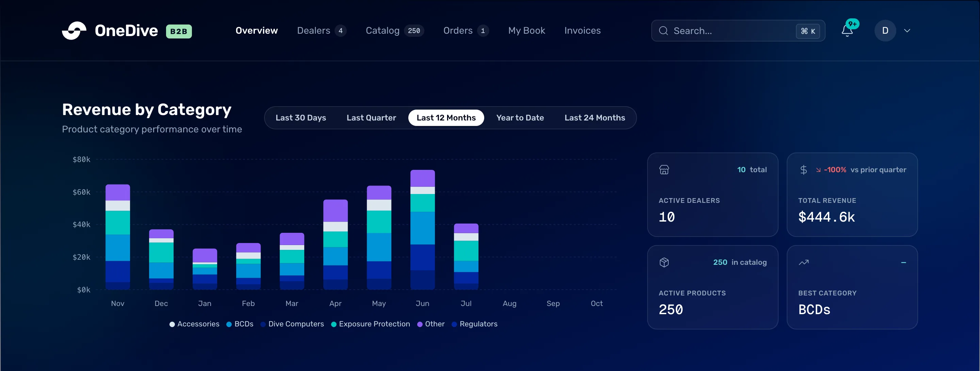Click the user avatar D

point(885,30)
